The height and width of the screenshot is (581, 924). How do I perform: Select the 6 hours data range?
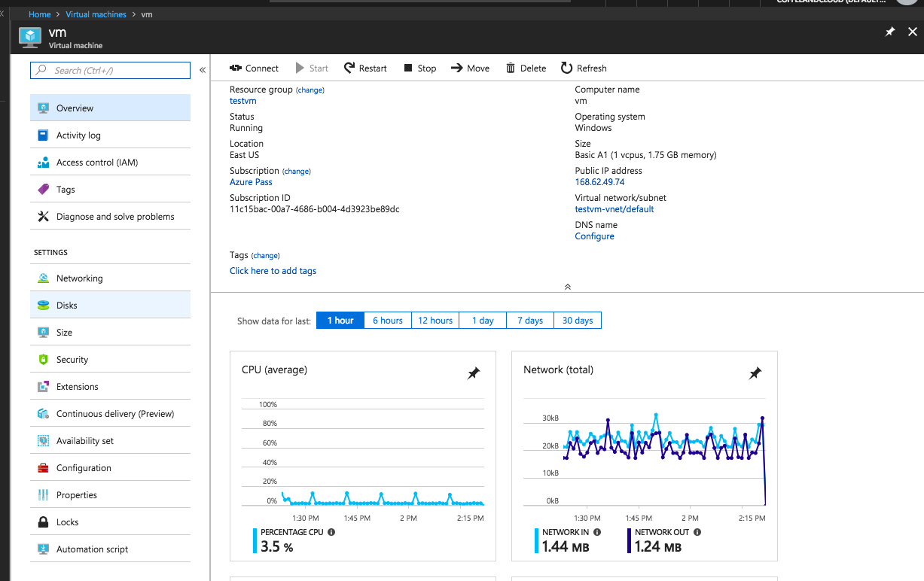coord(387,320)
